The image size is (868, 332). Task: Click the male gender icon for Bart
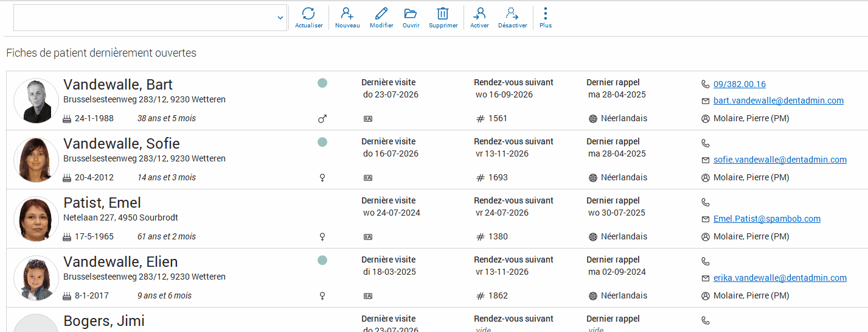tap(322, 119)
